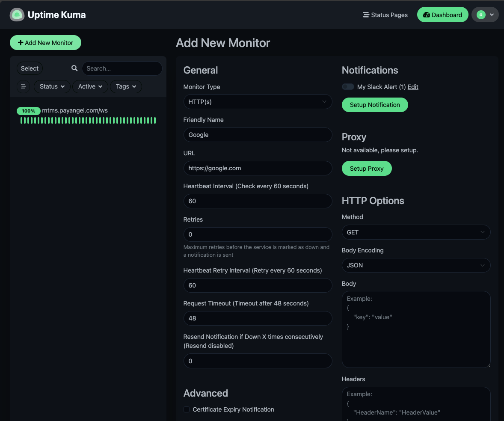The height and width of the screenshot is (421, 504).
Task: Click the Setup Proxy button
Action: click(x=367, y=169)
